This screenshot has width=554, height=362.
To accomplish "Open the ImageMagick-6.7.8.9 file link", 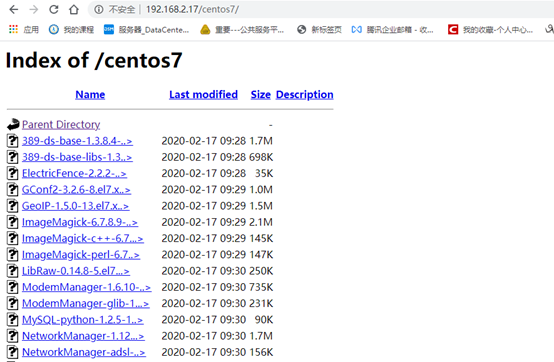I will pos(80,222).
